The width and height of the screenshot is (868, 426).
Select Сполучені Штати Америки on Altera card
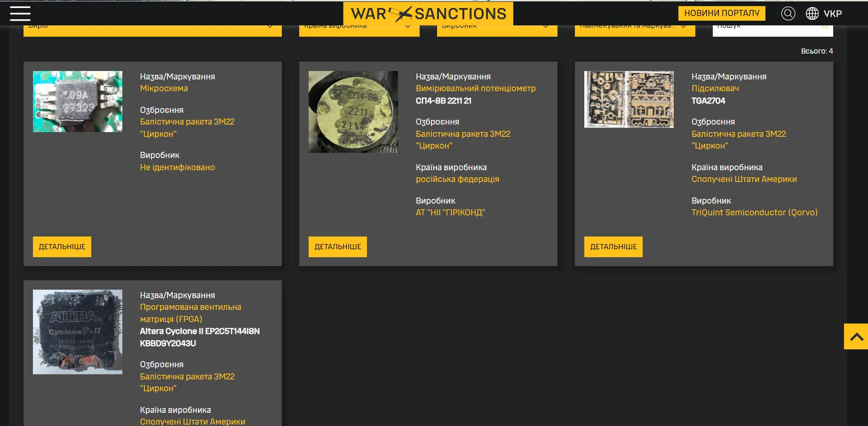tap(192, 422)
